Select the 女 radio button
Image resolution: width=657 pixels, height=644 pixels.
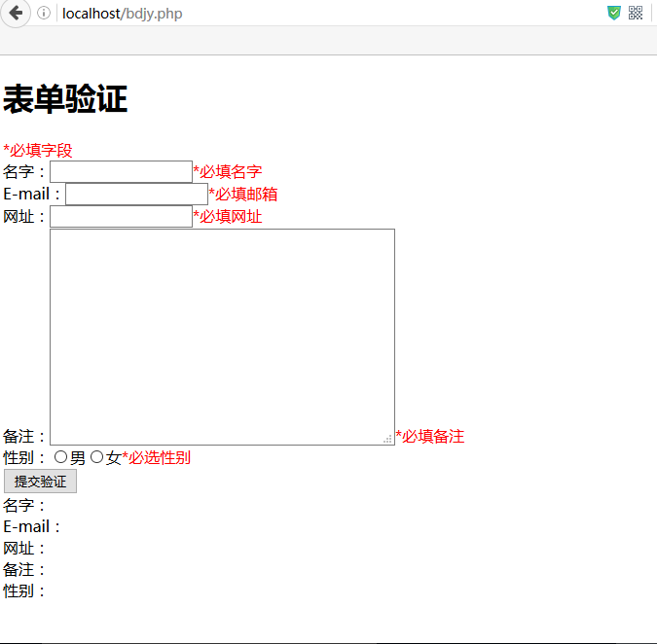pos(96,457)
